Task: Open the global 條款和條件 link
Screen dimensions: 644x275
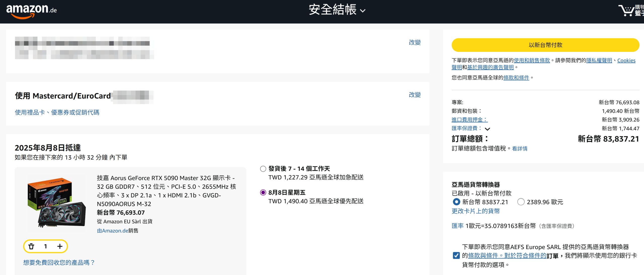Action: [x=516, y=78]
